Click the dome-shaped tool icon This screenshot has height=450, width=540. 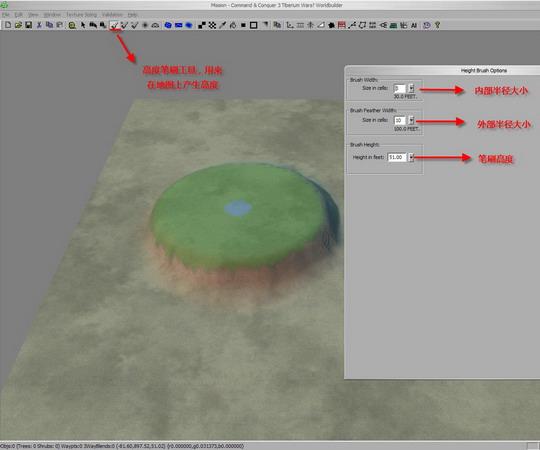[x=155, y=25]
